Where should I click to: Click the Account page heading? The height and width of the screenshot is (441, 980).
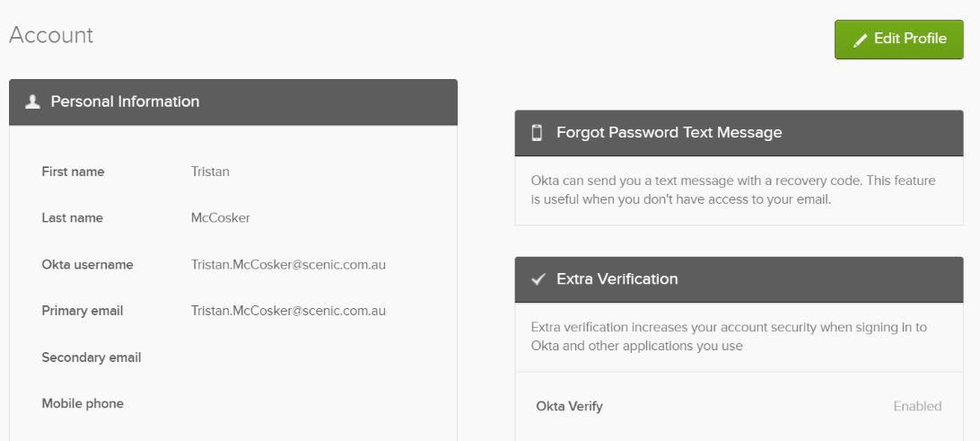point(51,35)
